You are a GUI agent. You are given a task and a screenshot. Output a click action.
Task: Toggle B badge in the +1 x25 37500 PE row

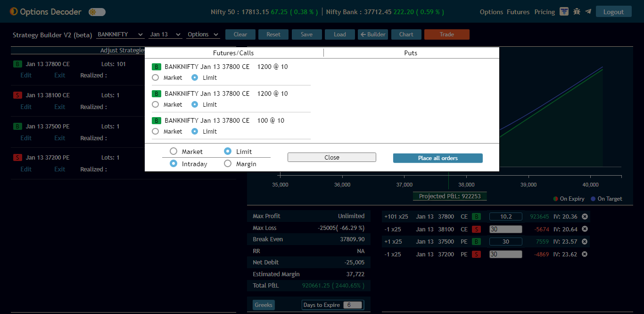coord(477,242)
